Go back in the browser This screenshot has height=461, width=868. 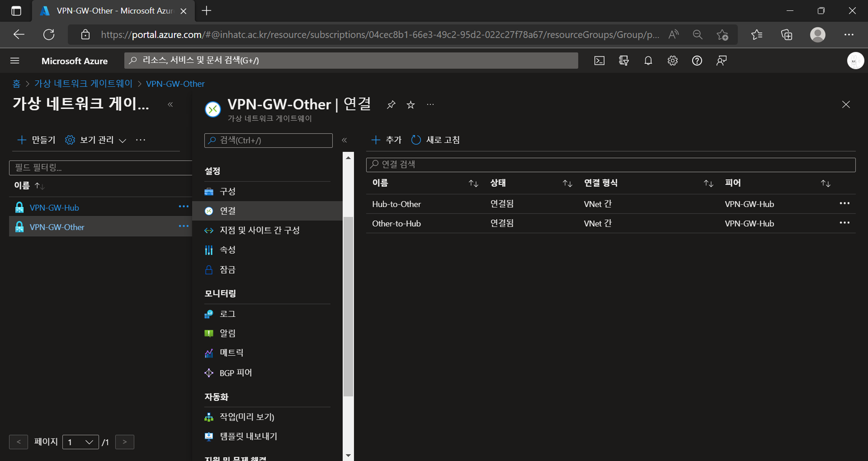pyautogui.click(x=19, y=35)
